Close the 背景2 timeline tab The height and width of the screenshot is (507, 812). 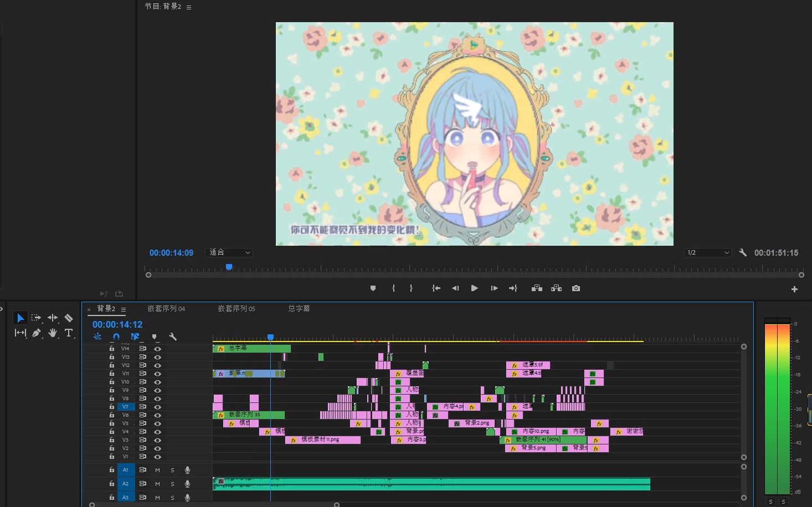[x=89, y=309]
